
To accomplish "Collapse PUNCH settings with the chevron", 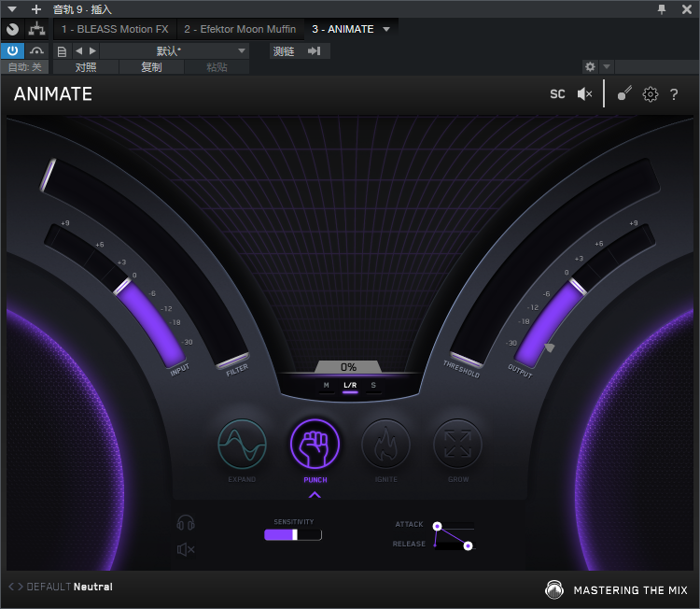I will [315, 495].
